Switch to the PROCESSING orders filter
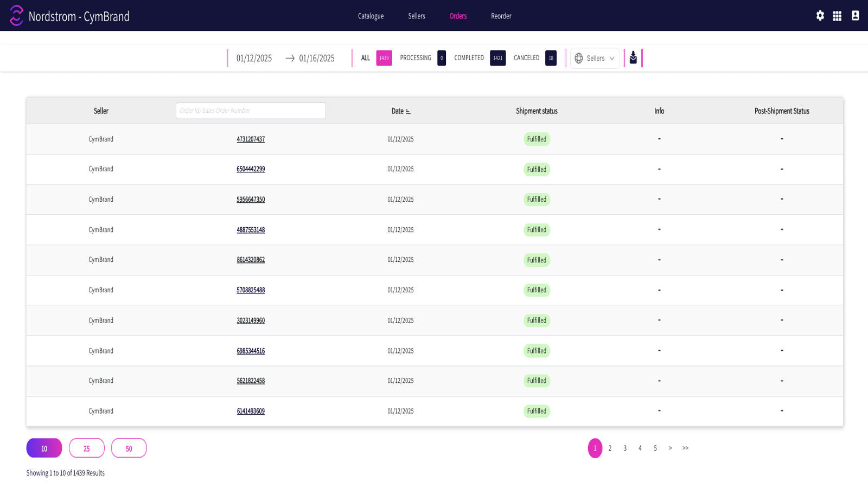Image resolution: width=868 pixels, height=488 pixels. (x=416, y=58)
